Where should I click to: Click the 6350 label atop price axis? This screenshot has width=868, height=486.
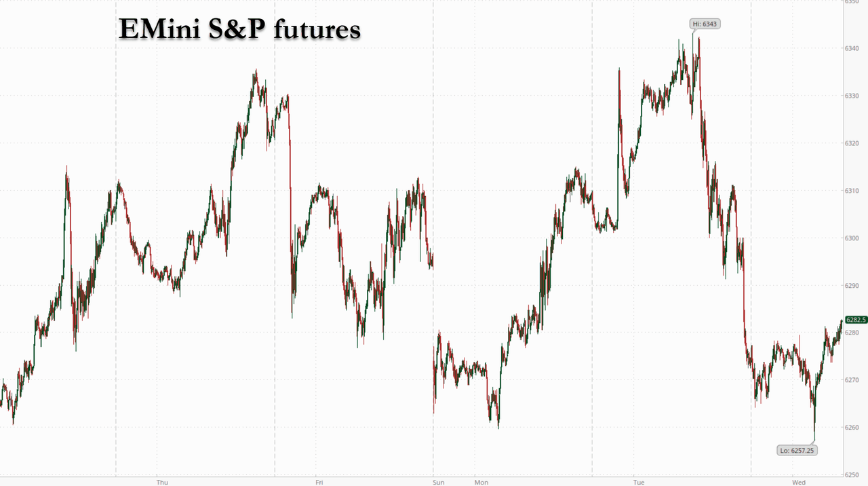pos(852,2)
